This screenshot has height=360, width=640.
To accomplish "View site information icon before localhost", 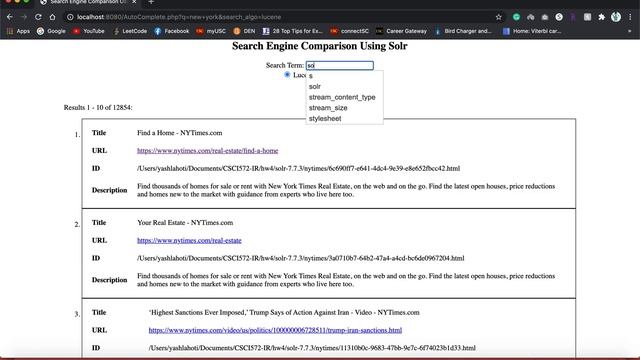I will point(70,17).
